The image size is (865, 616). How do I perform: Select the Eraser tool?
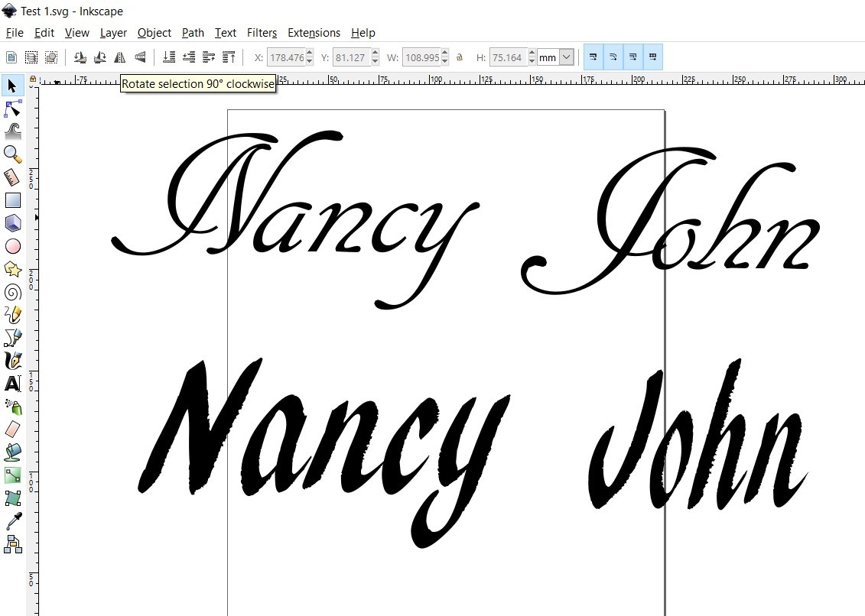click(13, 429)
